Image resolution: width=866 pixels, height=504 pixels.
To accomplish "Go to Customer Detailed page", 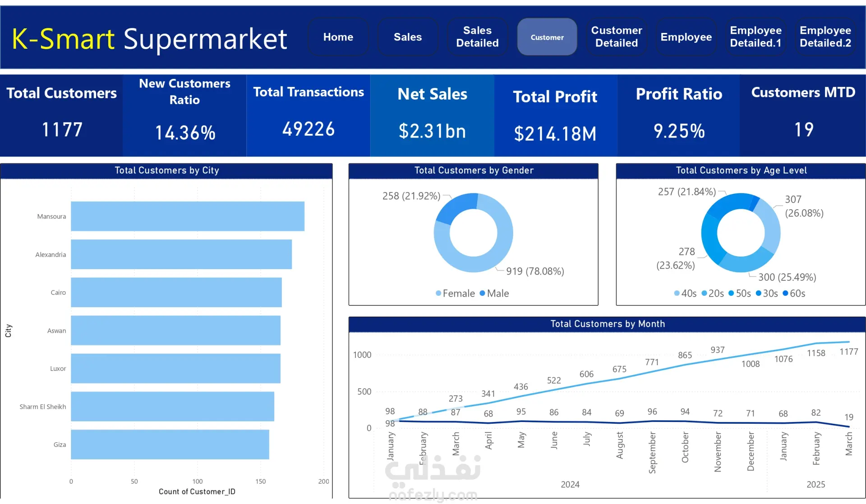I will tap(616, 37).
